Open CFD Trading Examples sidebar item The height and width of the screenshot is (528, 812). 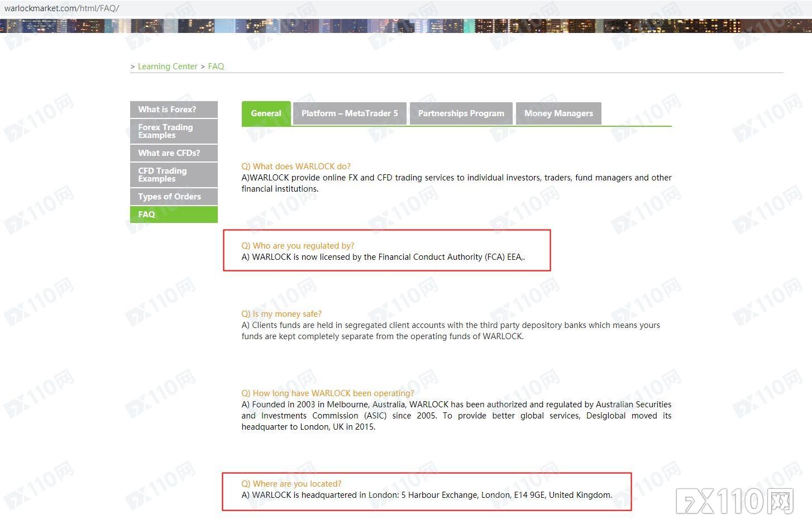coord(174,175)
